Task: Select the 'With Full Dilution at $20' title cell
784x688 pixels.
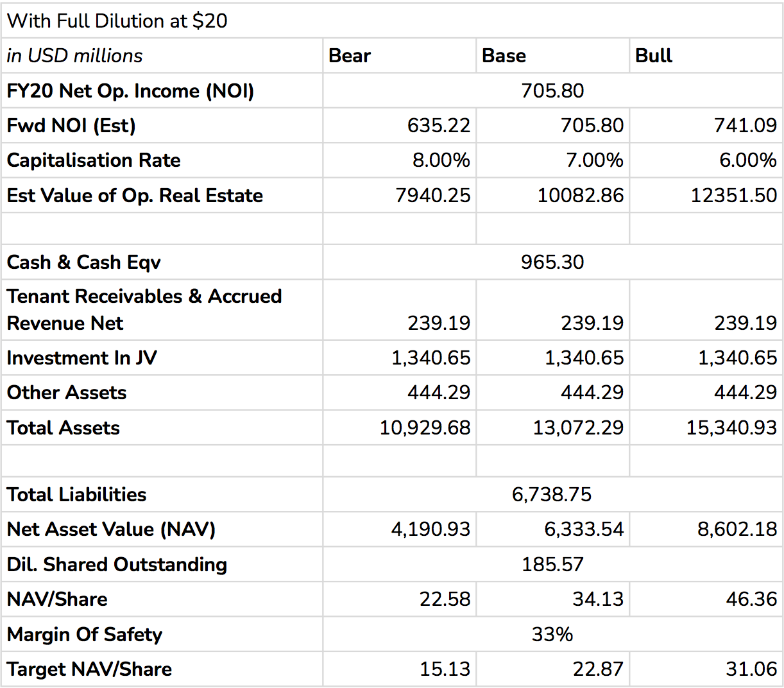Action: [392, 21]
